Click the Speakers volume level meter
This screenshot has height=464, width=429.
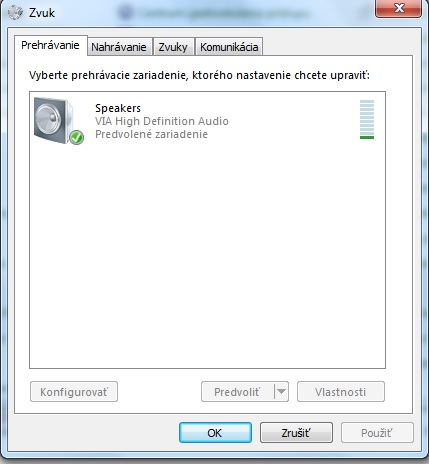[367, 119]
